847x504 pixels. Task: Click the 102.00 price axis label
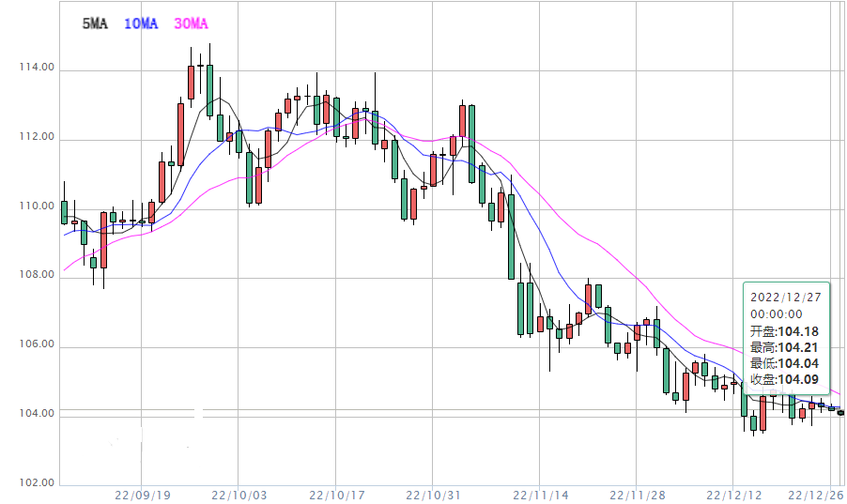(37, 482)
